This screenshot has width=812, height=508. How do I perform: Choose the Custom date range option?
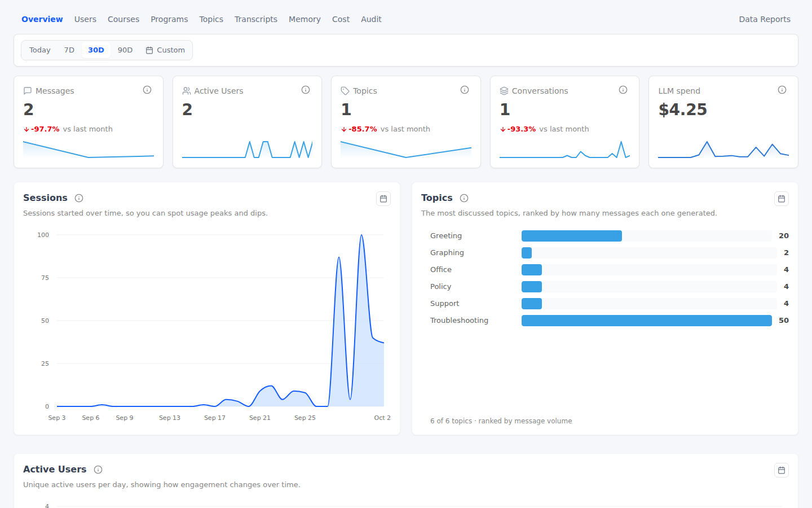pyautogui.click(x=165, y=50)
